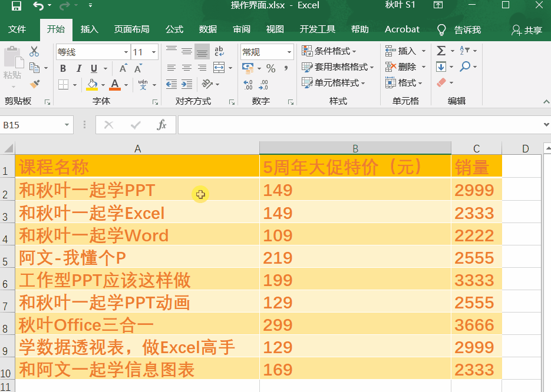Click the 共享 share button

coord(527,30)
